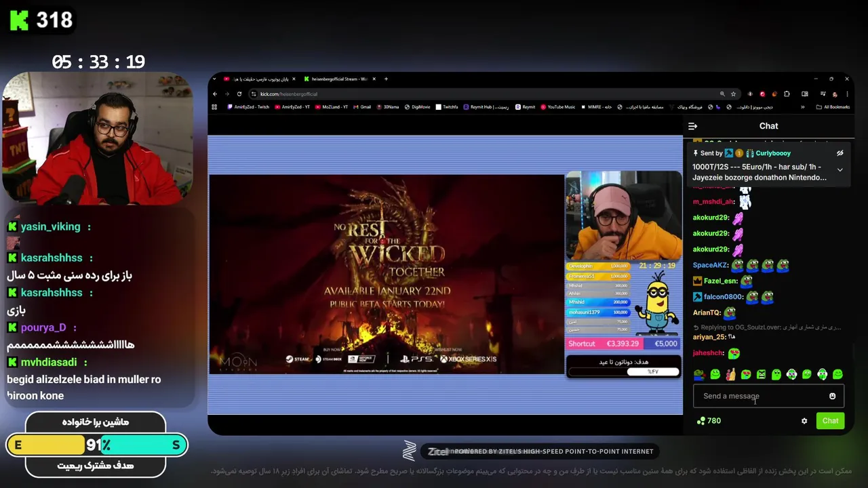The width and height of the screenshot is (868, 488).
Task: Click the small percent progress bar under the Persian goal label
Action: tap(623, 371)
